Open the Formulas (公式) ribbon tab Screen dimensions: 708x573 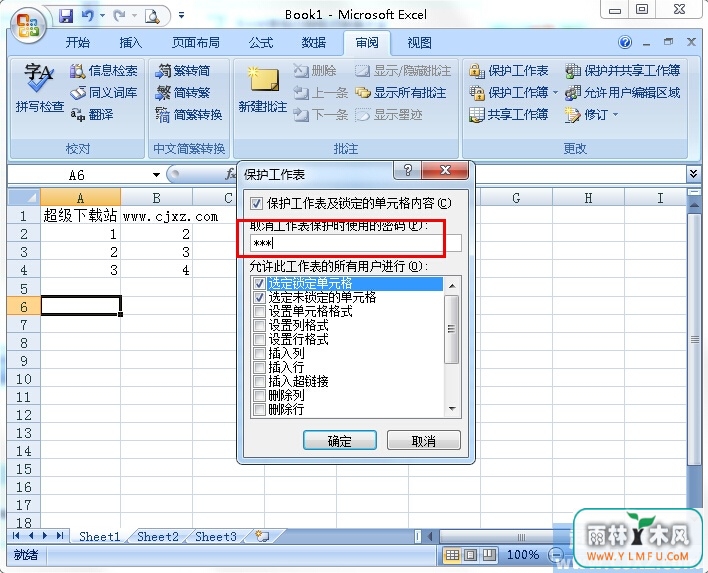261,42
